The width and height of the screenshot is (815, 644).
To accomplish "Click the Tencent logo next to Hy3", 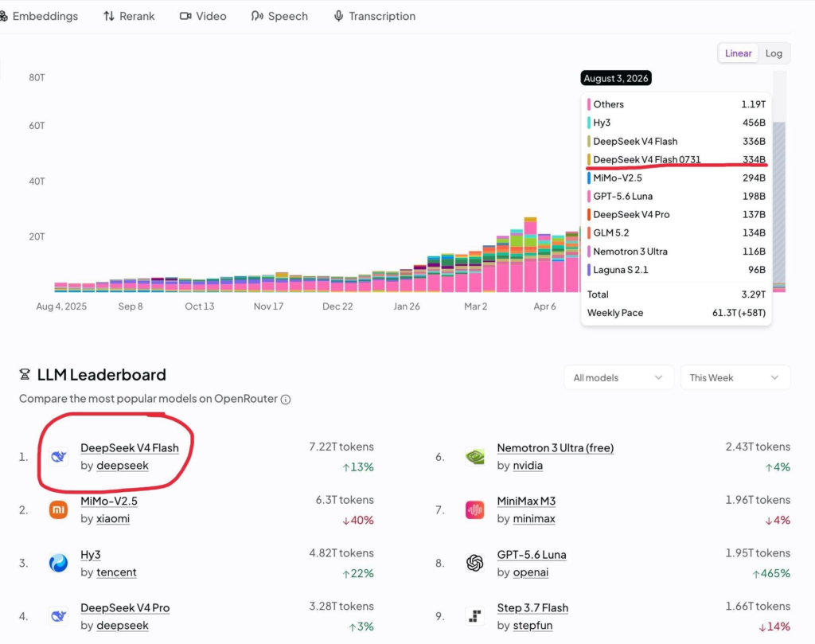I will pyautogui.click(x=58, y=563).
